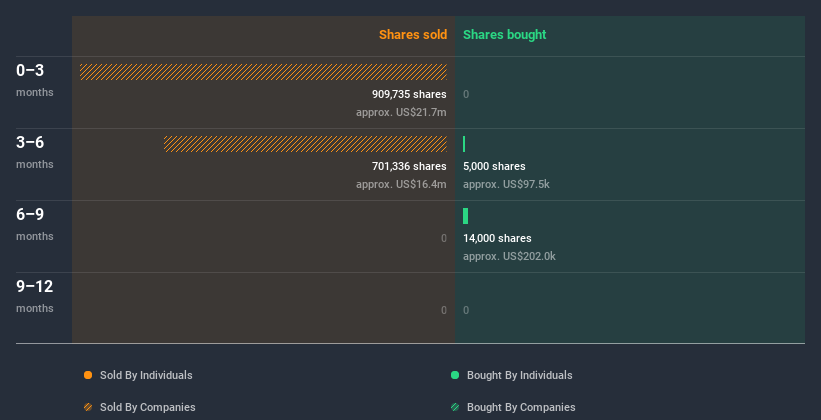Click the zero sold value in 9–12 months row
This screenshot has width=821, height=420.
[444, 310]
